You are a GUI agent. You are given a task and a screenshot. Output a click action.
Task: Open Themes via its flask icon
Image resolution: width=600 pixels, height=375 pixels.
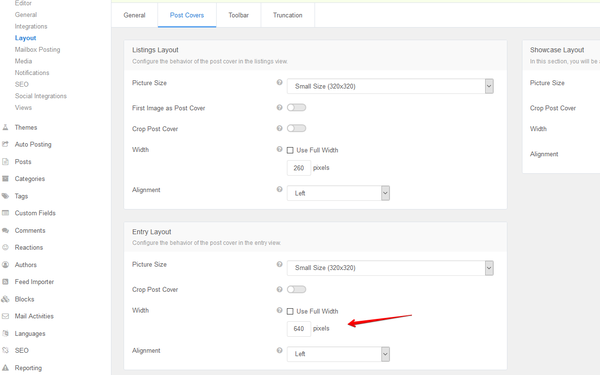point(5,127)
